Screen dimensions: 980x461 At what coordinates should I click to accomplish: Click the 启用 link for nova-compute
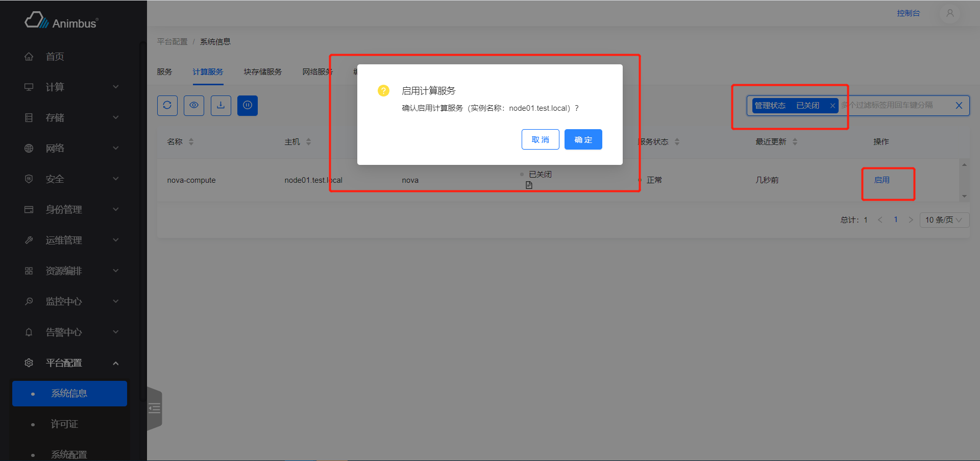click(881, 180)
